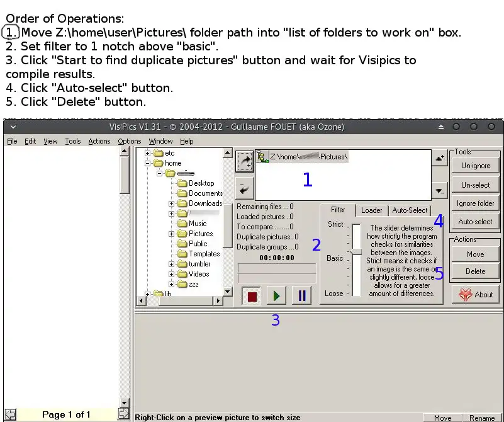
Task: Click the add folder arrow button
Action: pos(245,161)
